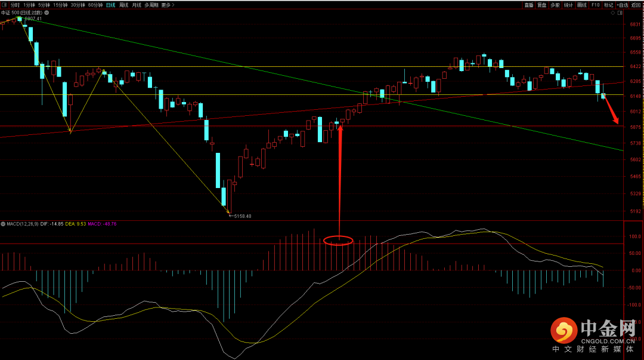Open the 多周期 multi-period view

pyautogui.click(x=151, y=5)
